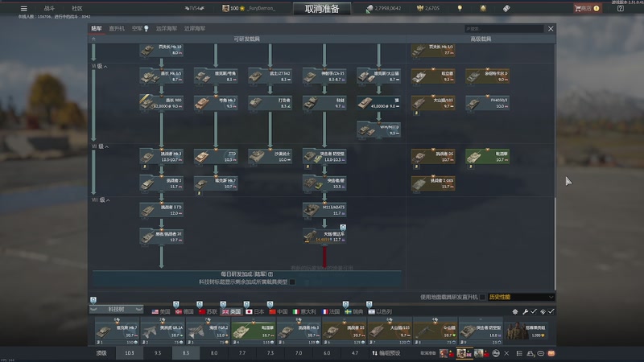Image resolution: width=644 pixels, height=362 pixels.
Task: Click the golden eagles currency icon
Action: coord(419,8)
